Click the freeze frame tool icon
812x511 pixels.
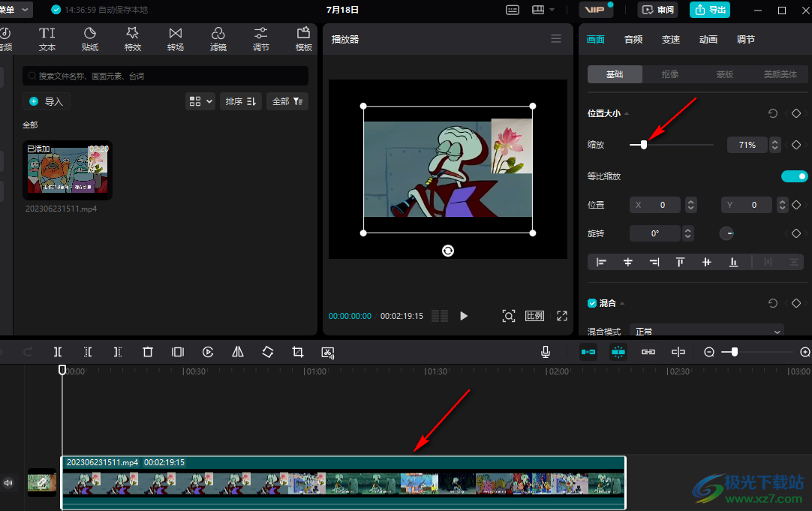(178, 352)
